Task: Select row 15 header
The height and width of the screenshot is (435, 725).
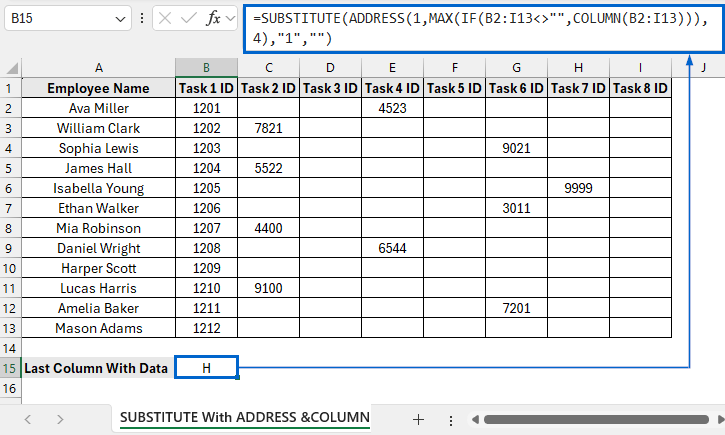Action: pyautogui.click(x=10, y=368)
